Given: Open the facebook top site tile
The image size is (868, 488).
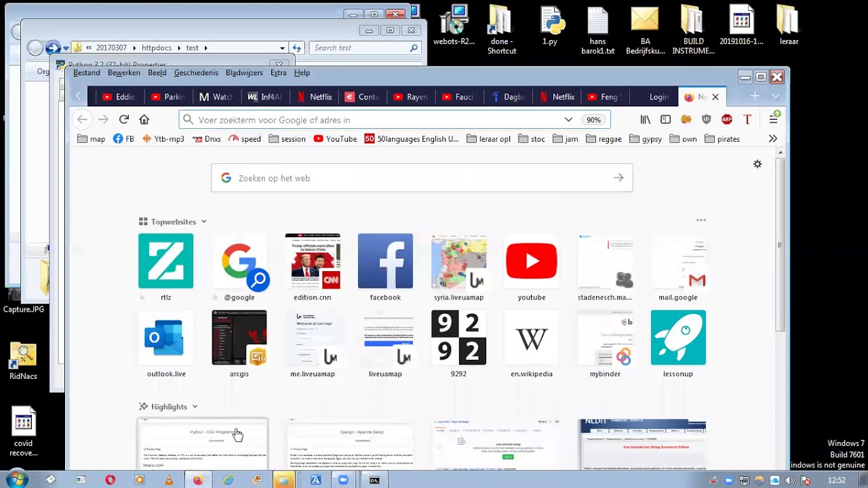Looking at the screenshot, I should pos(385,261).
